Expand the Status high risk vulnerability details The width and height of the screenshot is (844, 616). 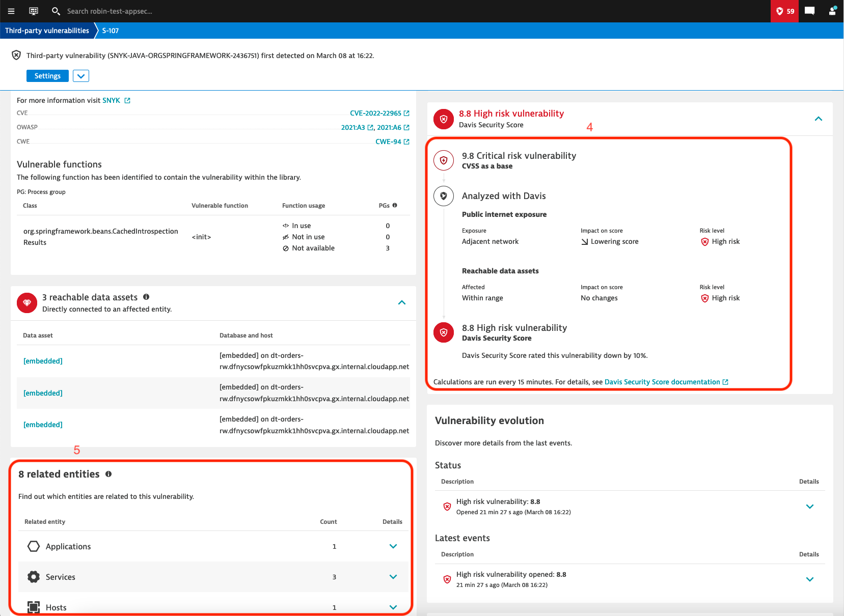coord(809,507)
